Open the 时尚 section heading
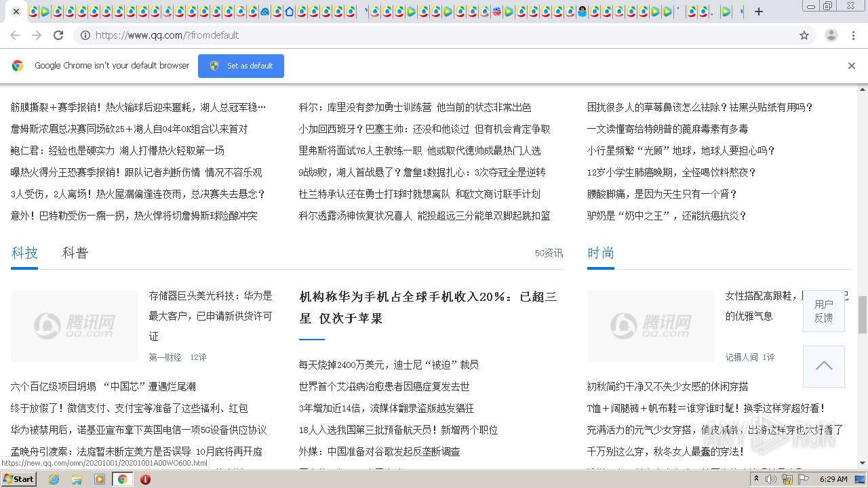Image resolution: width=868 pixels, height=488 pixels. [601, 253]
